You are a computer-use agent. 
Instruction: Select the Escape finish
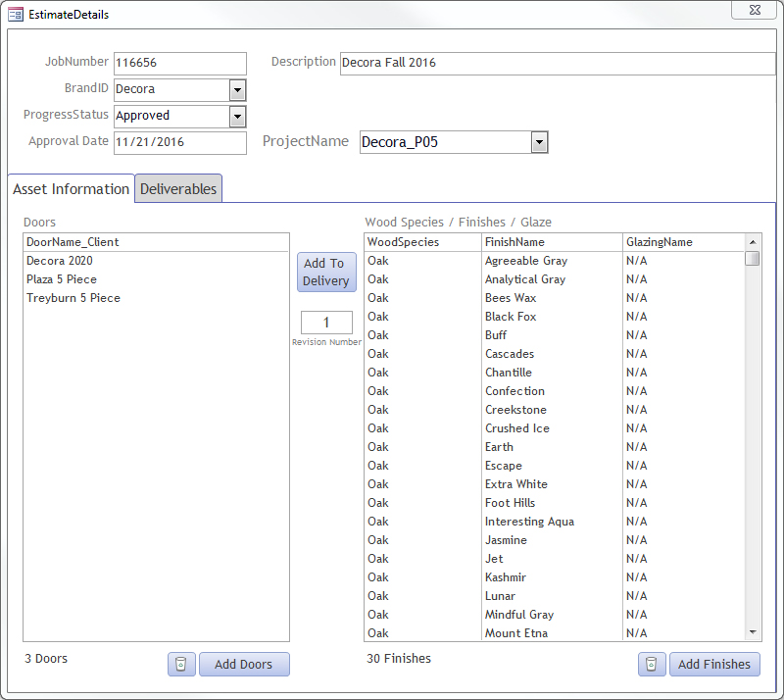555,466
